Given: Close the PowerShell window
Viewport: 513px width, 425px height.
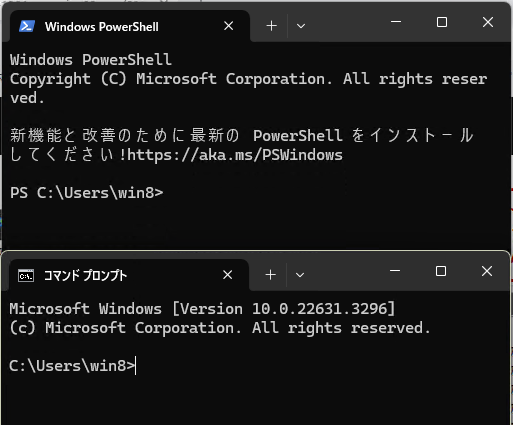Looking at the screenshot, I should pos(488,22).
